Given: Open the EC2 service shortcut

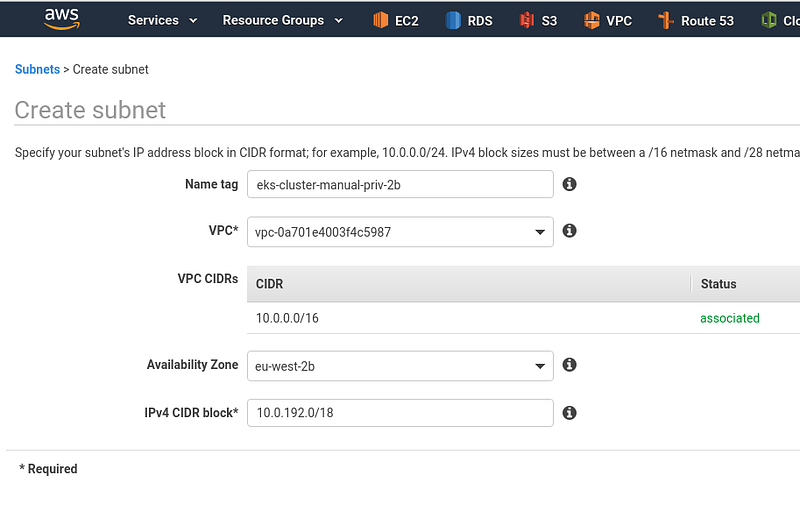Looking at the screenshot, I should [x=395, y=20].
